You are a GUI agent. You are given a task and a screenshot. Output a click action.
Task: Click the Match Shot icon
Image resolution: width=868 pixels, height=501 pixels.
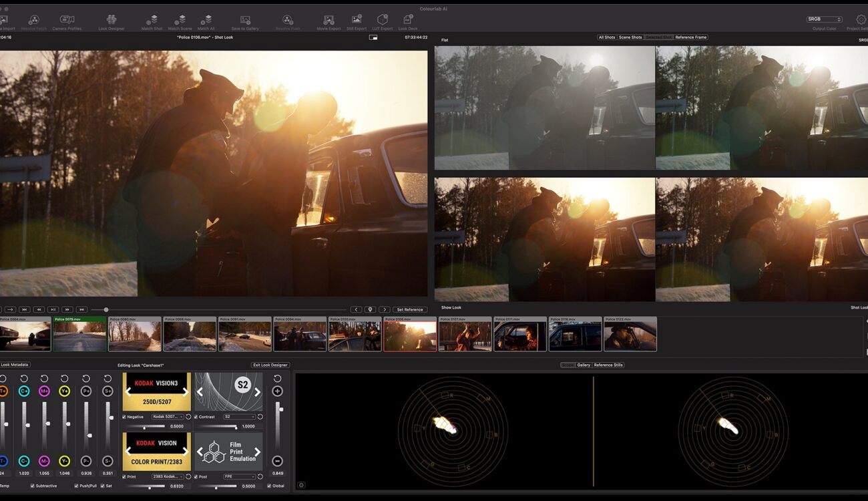[x=152, y=20]
